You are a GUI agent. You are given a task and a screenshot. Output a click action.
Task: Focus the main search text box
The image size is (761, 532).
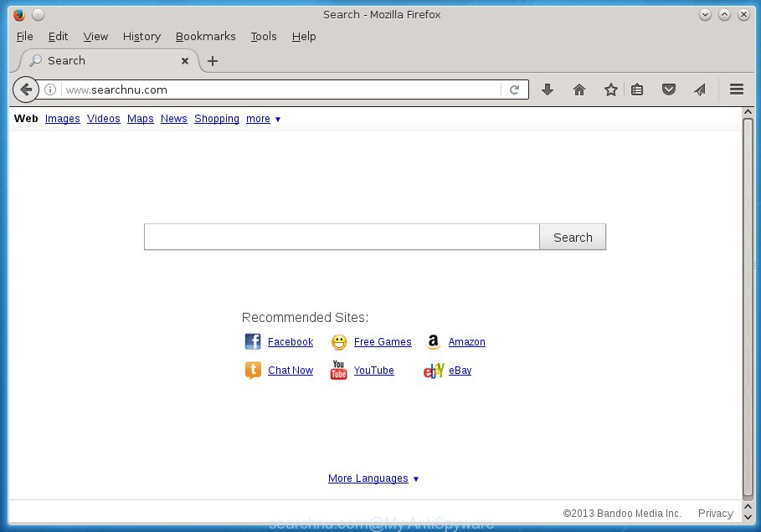pyautogui.click(x=342, y=238)
